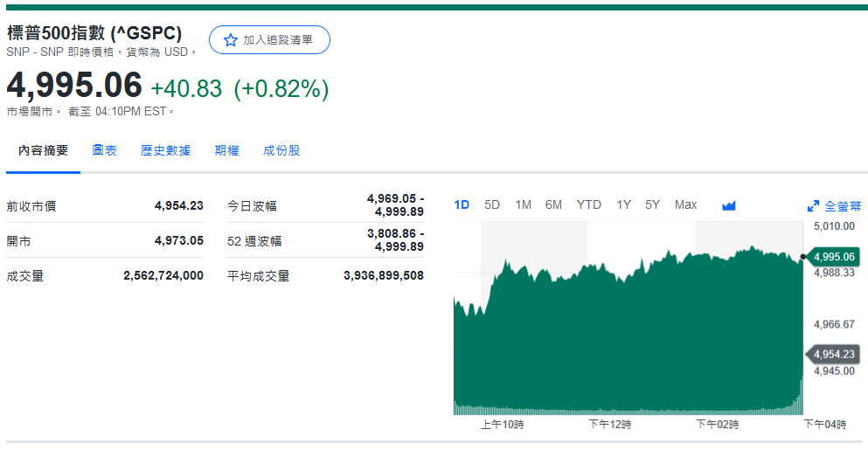Select the 期權 tab
The width and height of the screenshot is (868, 450).
226,150
